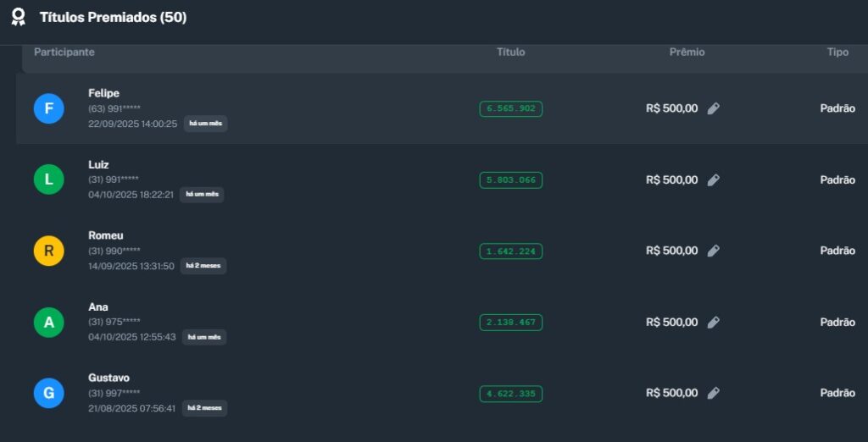Sort by Participante column header
868x442 pixels.
[x=64, y=52]
